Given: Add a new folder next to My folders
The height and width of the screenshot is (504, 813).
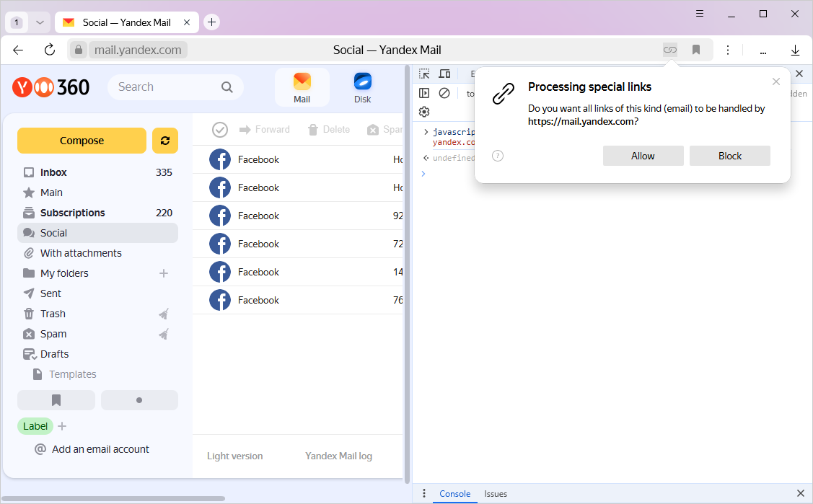Looking at the screenshot, I should coord(164,273).
